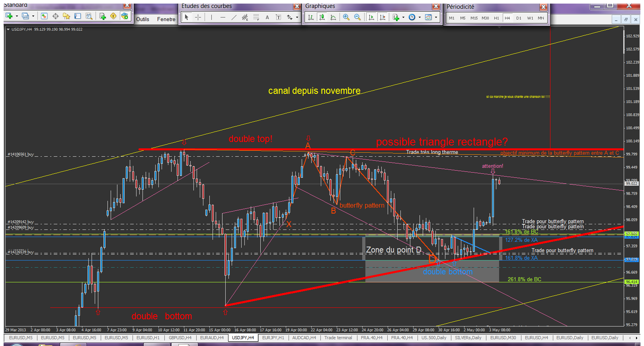Zoom out on the chart
This screenshot has width=644, height=346.
coord(357,17)
